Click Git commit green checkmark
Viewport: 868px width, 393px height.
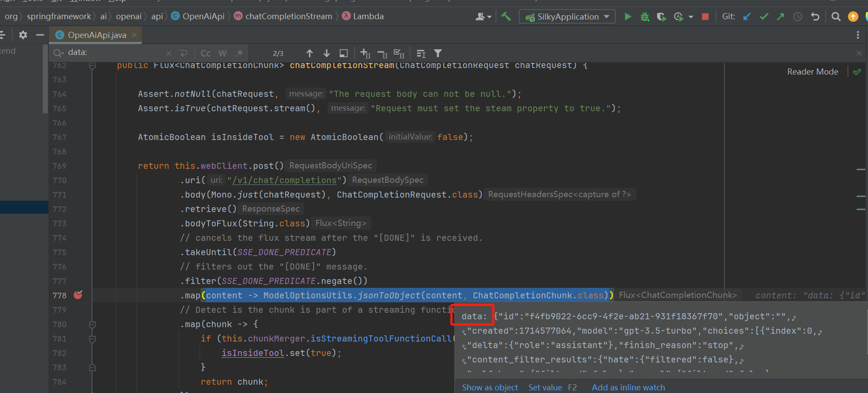click(x=764, y=17)
